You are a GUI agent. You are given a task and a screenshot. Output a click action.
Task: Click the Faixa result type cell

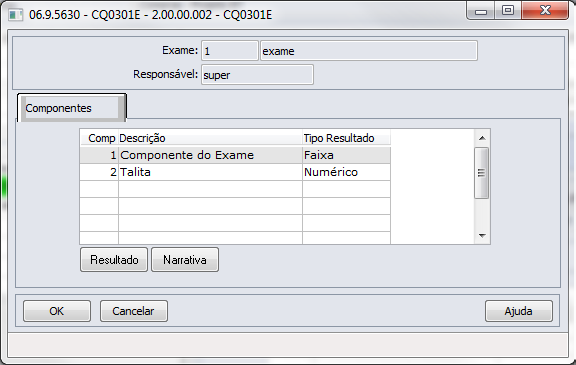346,155
